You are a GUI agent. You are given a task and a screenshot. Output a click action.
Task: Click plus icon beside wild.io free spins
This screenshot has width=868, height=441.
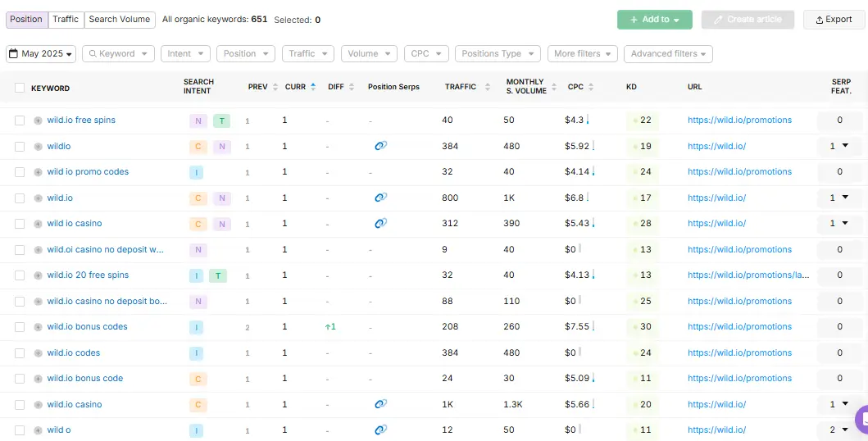[38, 120]
